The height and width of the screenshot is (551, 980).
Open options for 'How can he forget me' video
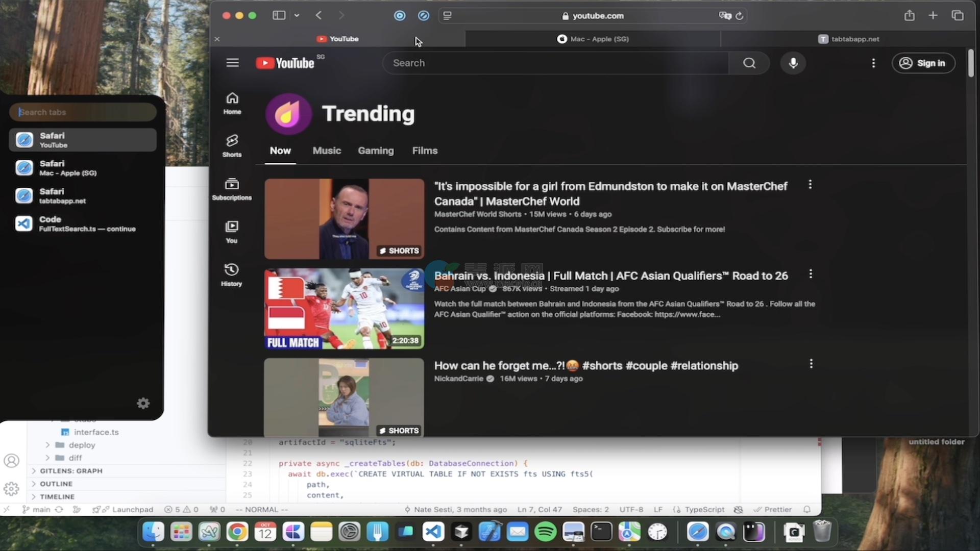click(x=811, y=364)
